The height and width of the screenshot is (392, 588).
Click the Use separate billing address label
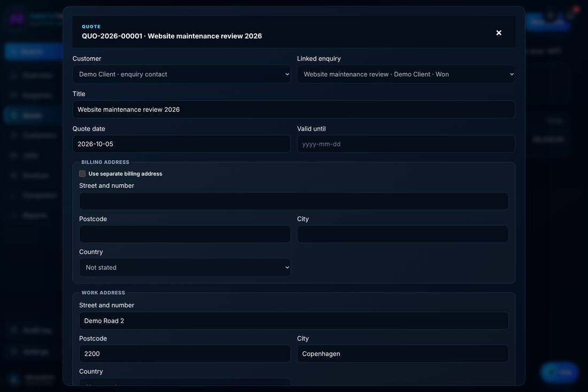point(125,174)
